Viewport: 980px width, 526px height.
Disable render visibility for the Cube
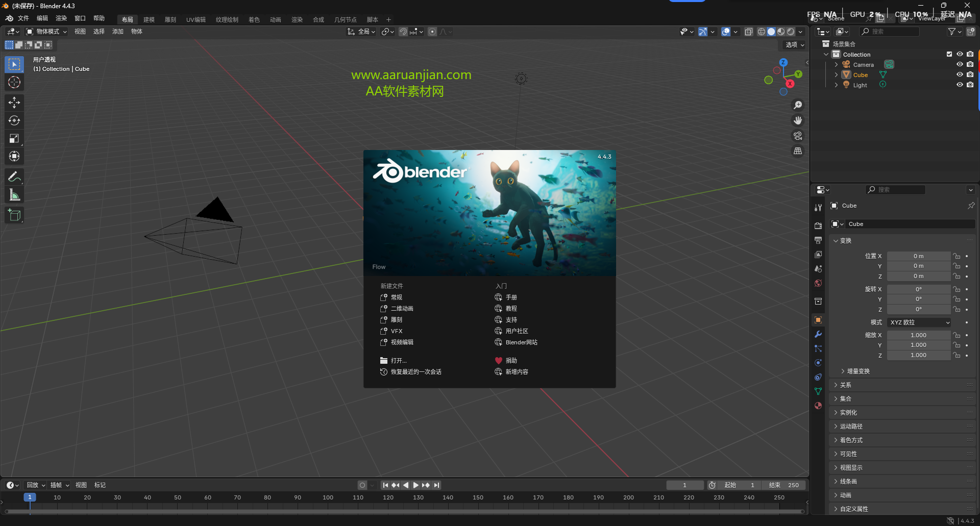click(970, 74)
